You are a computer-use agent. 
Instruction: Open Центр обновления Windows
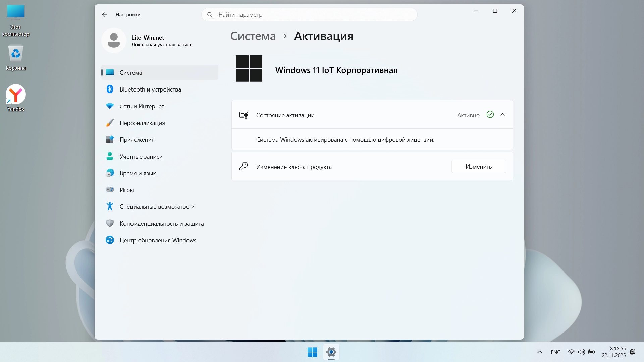(158, 240)
